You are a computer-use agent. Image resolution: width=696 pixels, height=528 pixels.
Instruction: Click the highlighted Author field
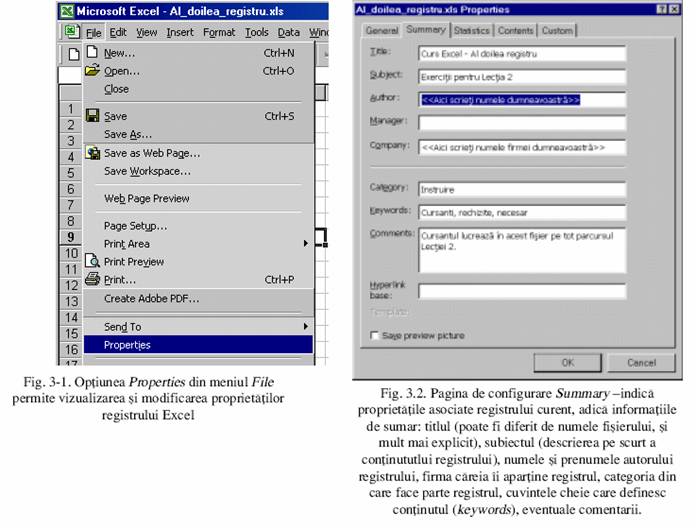pyautogui.click(x=522, y=100)
